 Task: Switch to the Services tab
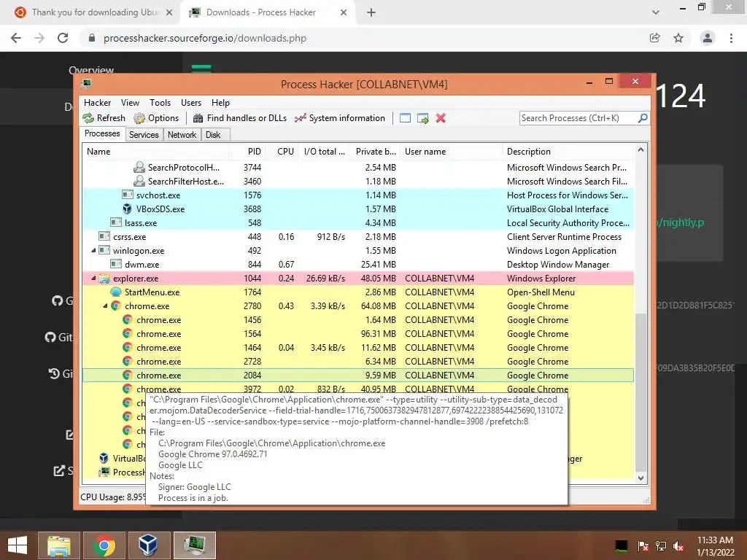pos(144,135)
